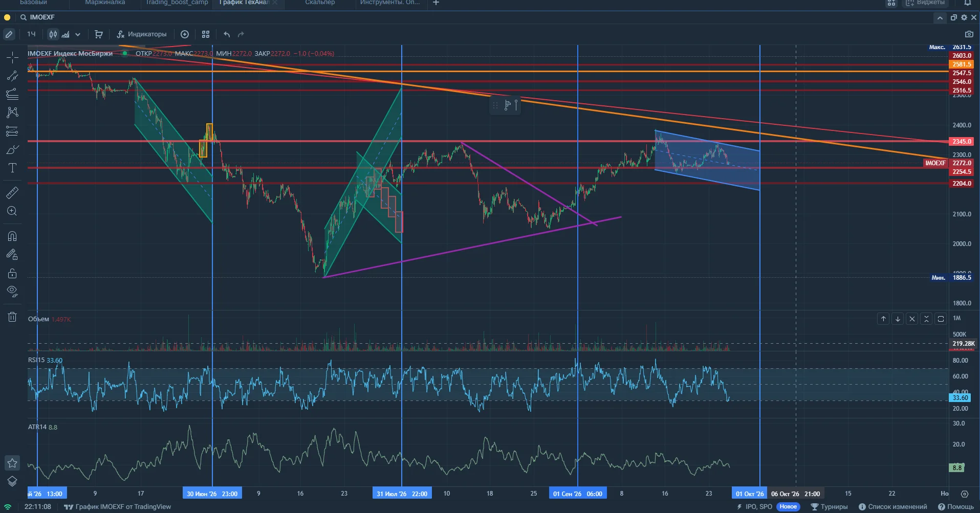Take a chart snapshot with the camera icon
The height and width of the screenshot is (513, 980).
click(969, 34)
